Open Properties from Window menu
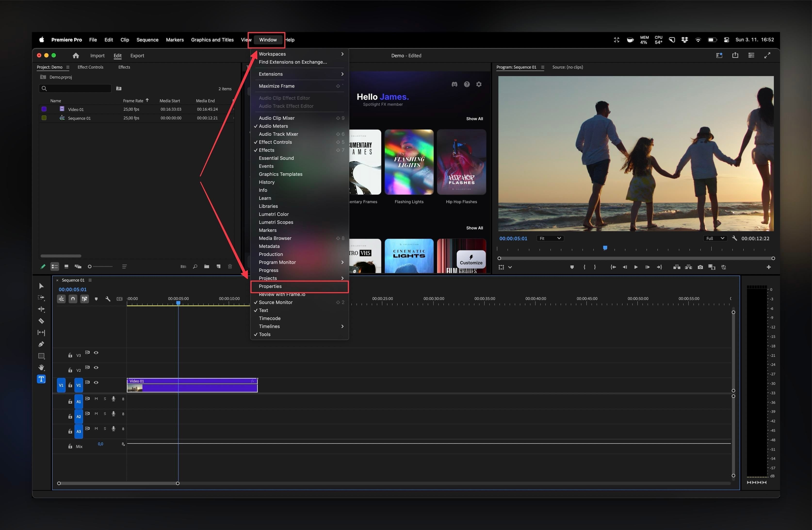This screenshot has width=812, height=530. [x=270, y=286]
